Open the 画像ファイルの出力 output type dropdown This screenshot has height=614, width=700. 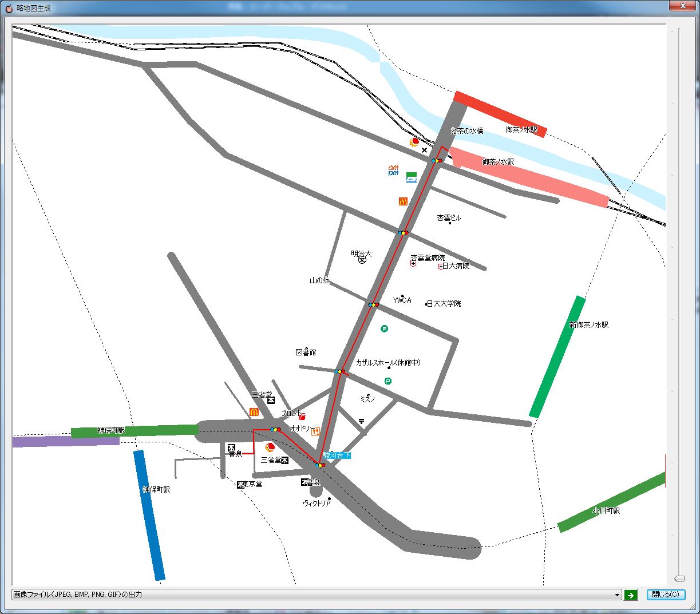(317, 595)
